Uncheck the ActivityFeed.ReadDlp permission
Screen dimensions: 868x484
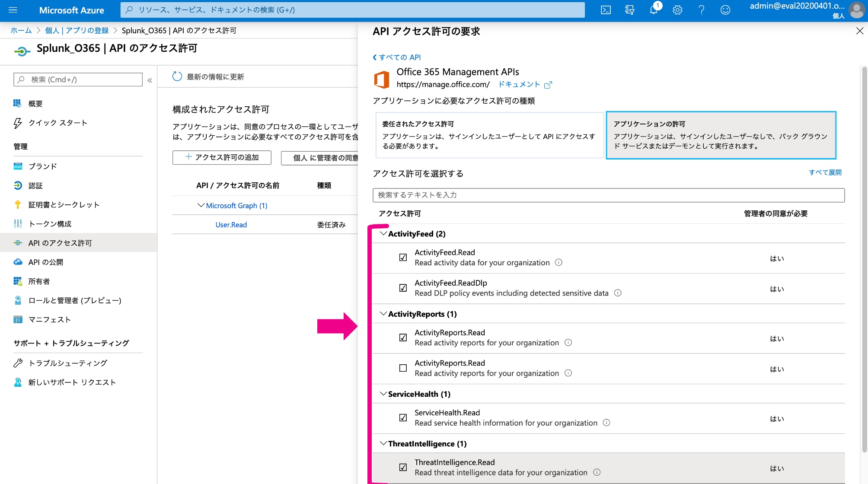403,288
